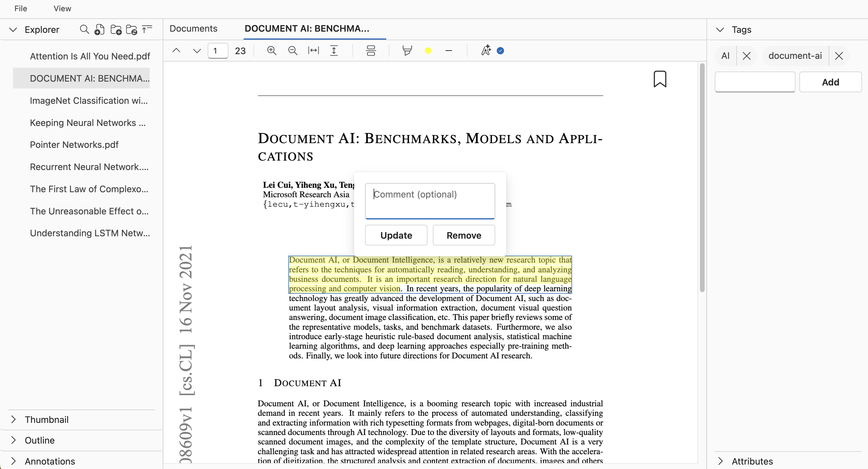Open Attention Is All You Need.pdf
Image resolution: width=868 pixels, height=469 pixels.
(x=90, y=56)
